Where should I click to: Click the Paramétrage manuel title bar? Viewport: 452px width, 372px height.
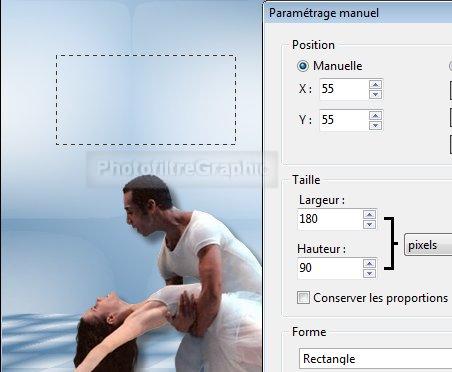point(358,13)
